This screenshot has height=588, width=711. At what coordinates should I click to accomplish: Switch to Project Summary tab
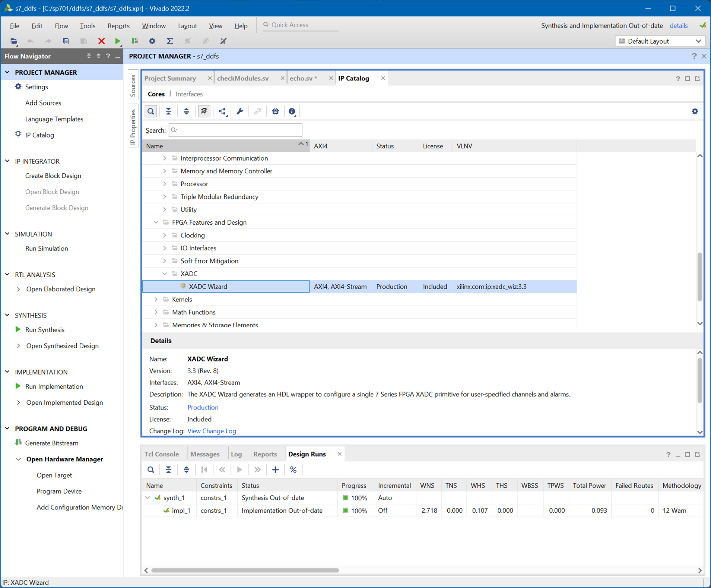(x=170, y=78)
